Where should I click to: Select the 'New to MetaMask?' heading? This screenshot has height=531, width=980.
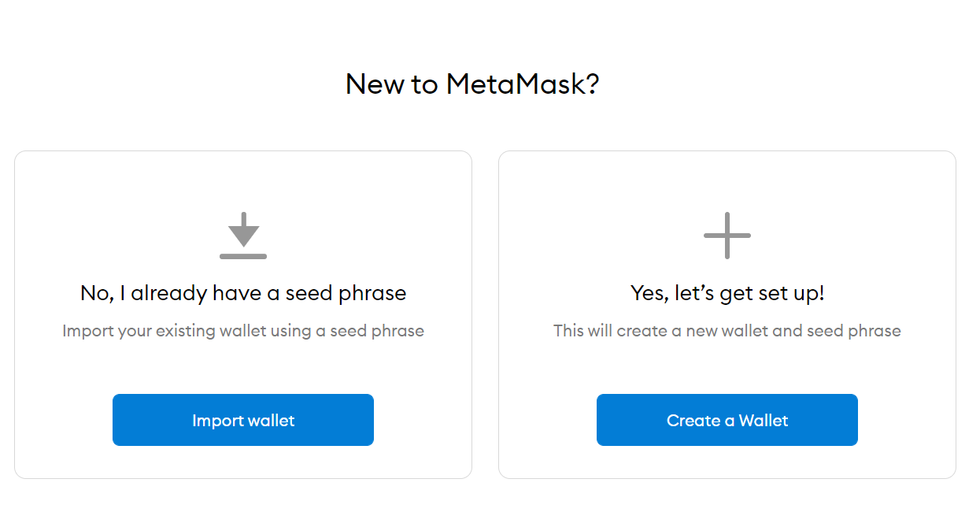pyautogui.click(x=472, y=84)
